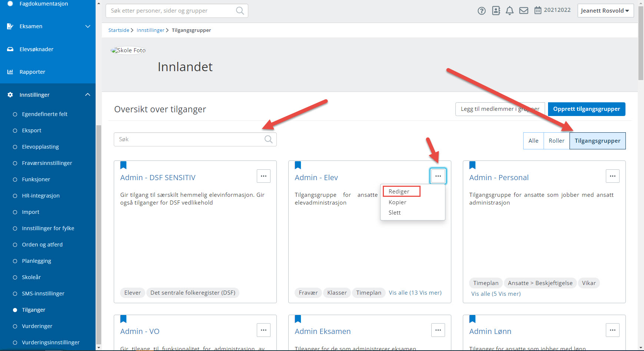This screenshot has width=644, height=351.
Task: Click the Innstillinger gear icon in sidebar
Action: [x=10, y=95]
